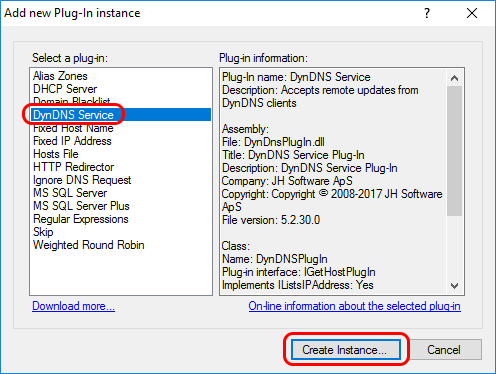Click the Company: JH Software ApS line

tap(287, 181)
